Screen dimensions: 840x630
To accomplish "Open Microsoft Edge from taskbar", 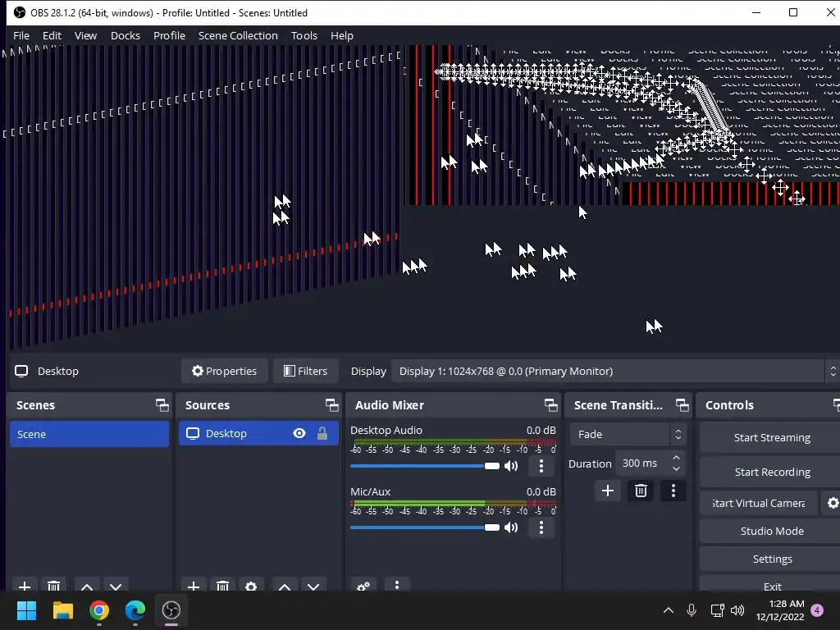I will 135,610.
